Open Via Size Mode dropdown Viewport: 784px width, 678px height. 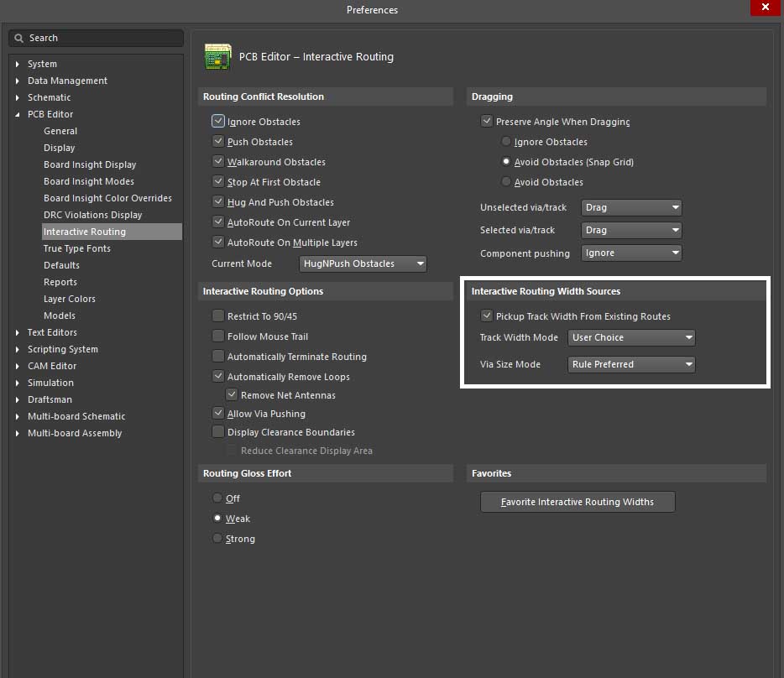[x=631, y=364]
